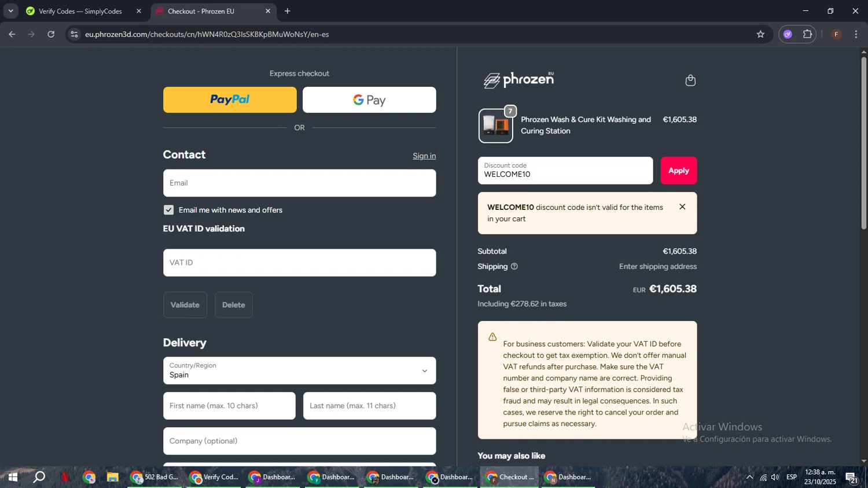Open File Explorer from the taskbar
This screenshot has width=868, height=488.
[x=113, y=477]
